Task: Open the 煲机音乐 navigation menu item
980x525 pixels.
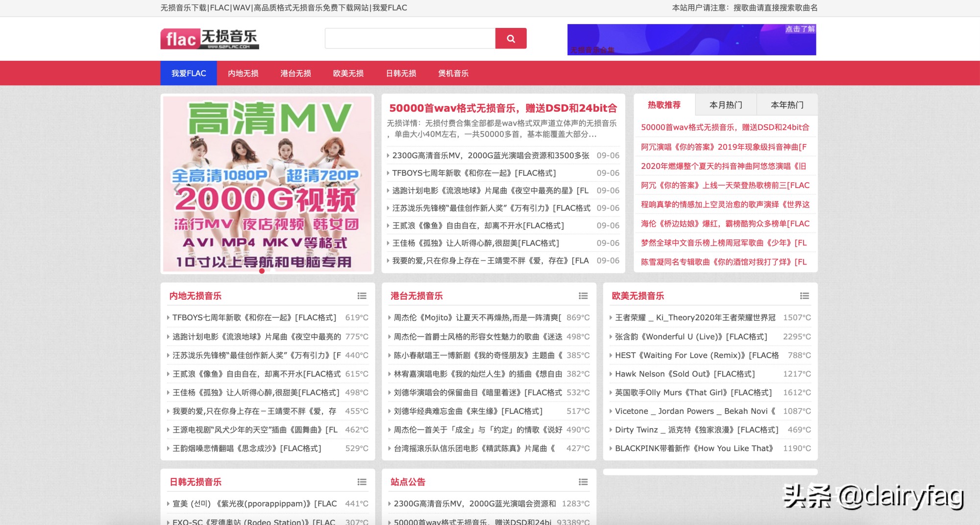Action: [x=453, y=73]
